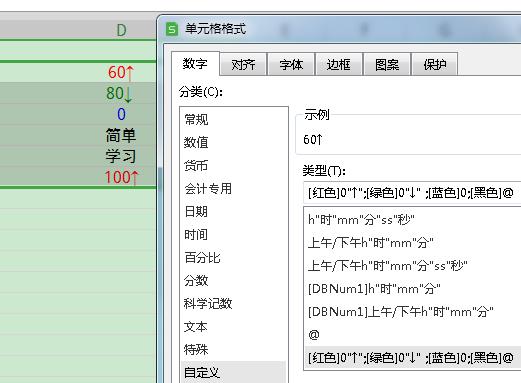521x383 pixels.
Task: Select format [DBNum1]上午/下午h"时"mm"分"
Action: pyautogui.click(x=413, y=312)
